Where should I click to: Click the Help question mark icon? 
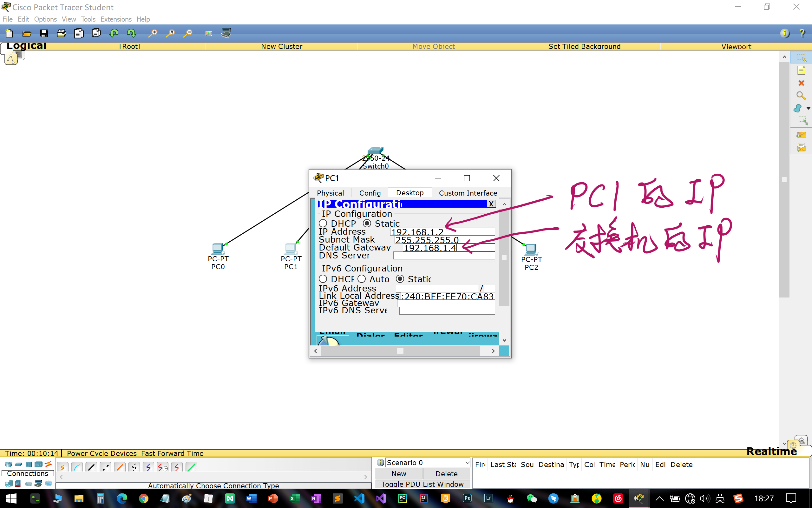802,33
